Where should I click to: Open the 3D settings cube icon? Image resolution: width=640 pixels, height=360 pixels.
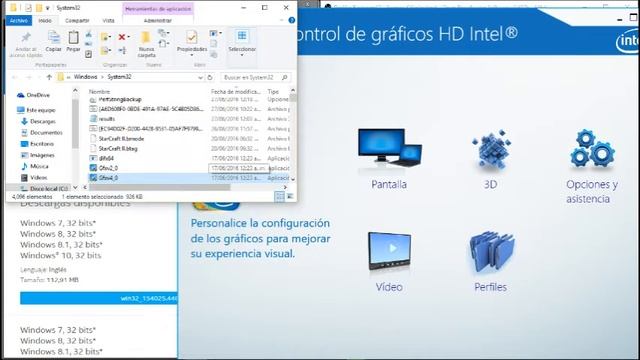(491, 149)
